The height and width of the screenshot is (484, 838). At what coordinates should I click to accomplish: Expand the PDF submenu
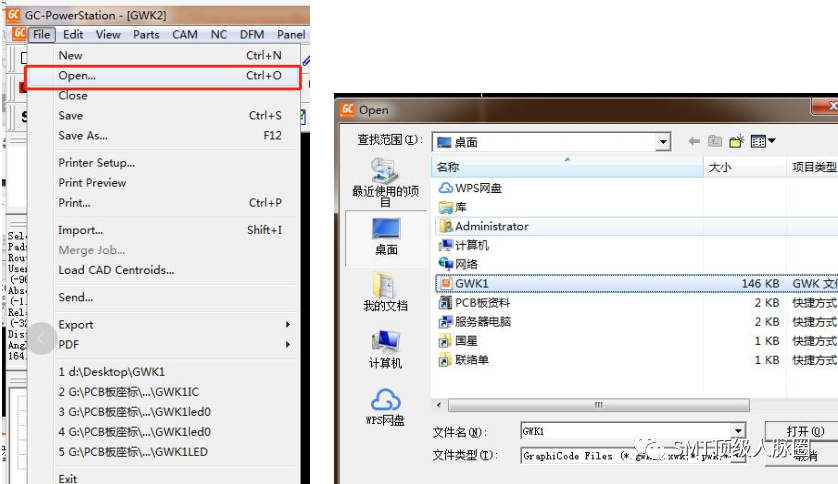pos(163,345)
